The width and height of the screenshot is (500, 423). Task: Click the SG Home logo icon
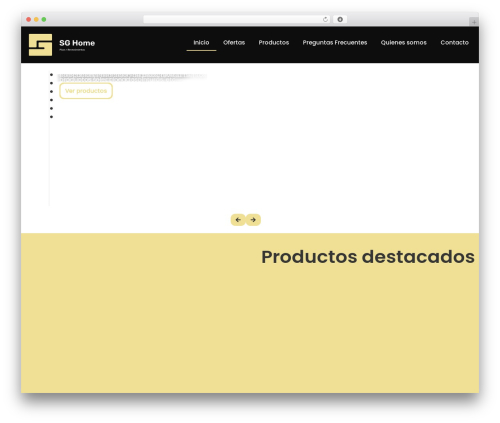[x=40, y=45]
